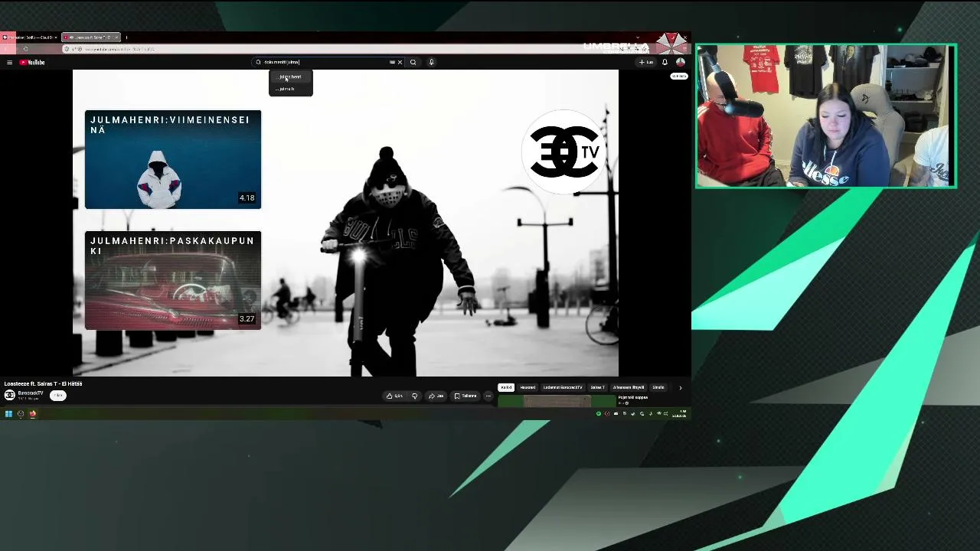980x551 pixels.
Task: Open the Julmahenri: Paskakaupunki end-screen video
Action: [173, 280]
